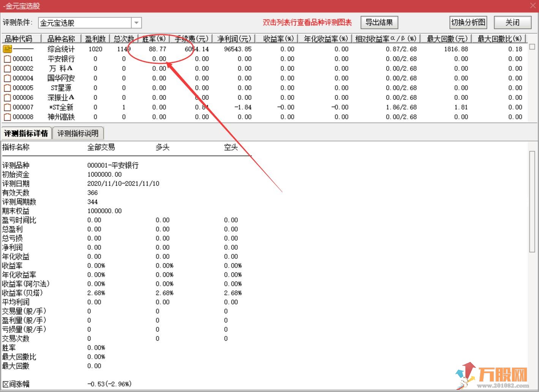Click the results list scrollbar thumb
This screenshot has width=539, height=392.
[x=532, y=47]
